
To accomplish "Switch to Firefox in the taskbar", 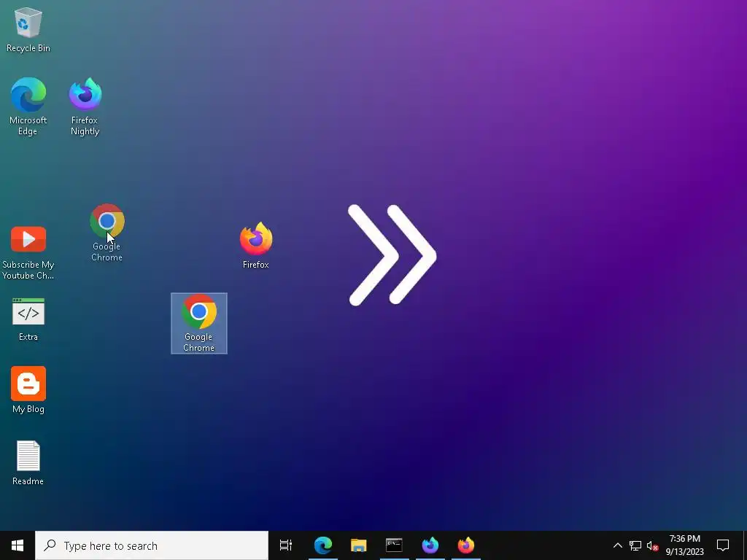I will click(x=466, y=545).
